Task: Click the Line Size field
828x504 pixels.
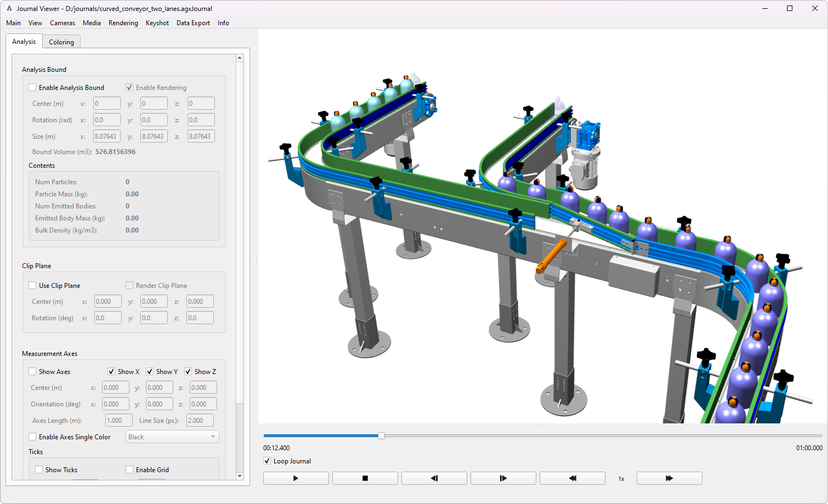Action: [200, 420]
